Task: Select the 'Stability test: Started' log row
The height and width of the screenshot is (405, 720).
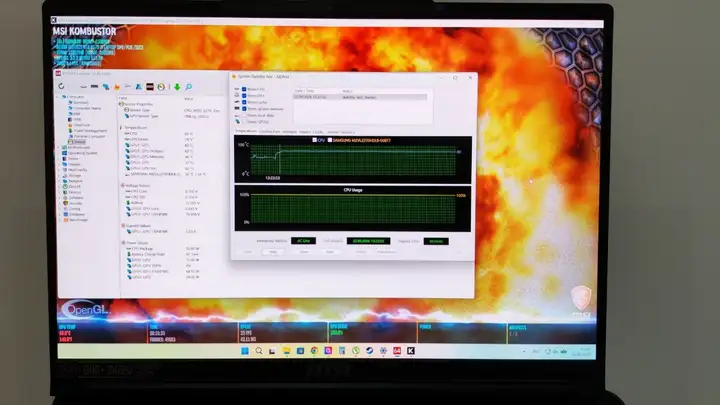Action: [x=360, y=97]
